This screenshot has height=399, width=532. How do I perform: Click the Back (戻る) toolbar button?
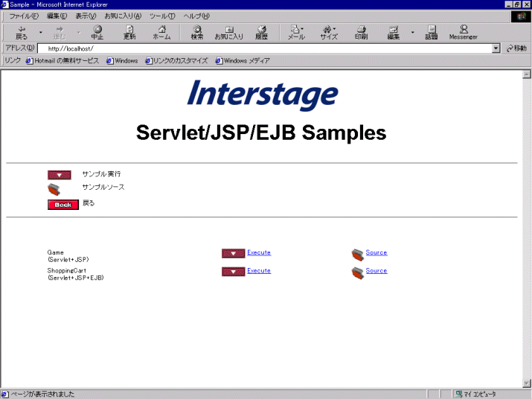tap(22, 33)
